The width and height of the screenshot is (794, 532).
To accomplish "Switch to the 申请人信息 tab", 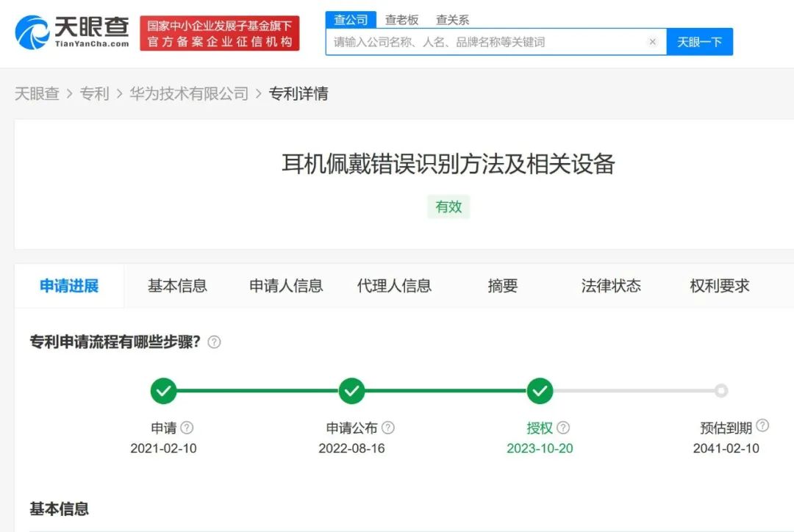I will pyautogui.click(x=286, y=286).
